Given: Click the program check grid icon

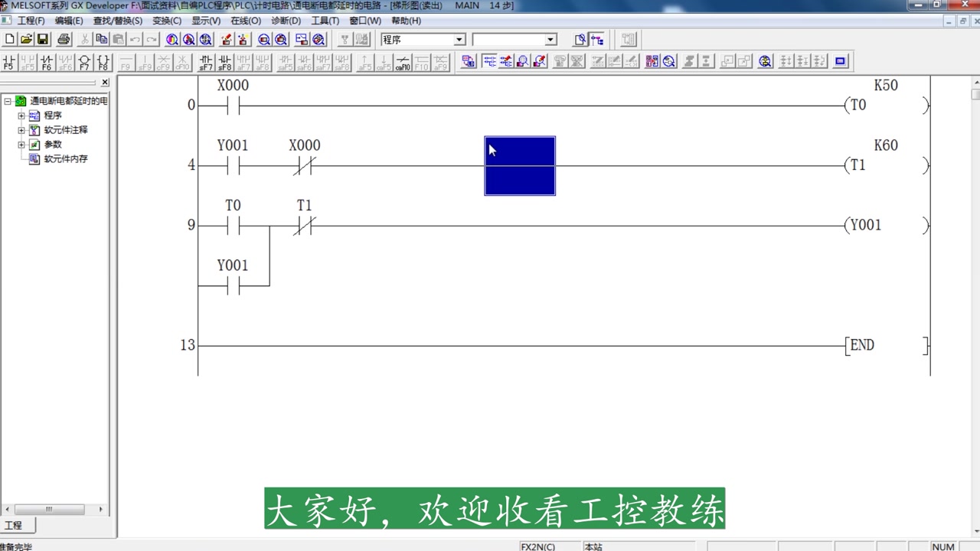Looking at the screenshot, I should [652, 61].
